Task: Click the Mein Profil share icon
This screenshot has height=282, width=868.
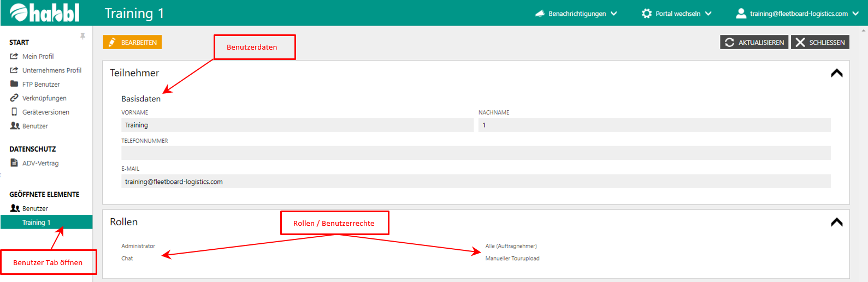Action: click(14, 56)
